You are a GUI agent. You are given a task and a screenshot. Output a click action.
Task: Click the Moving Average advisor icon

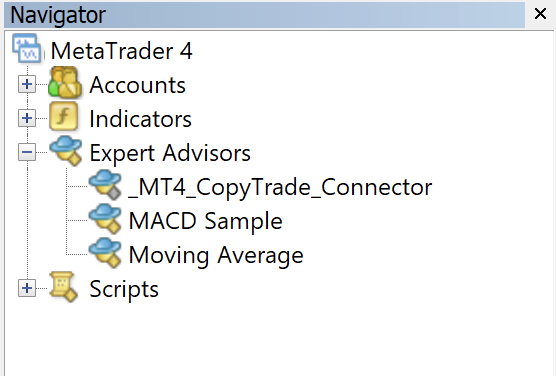click(105, 253)
